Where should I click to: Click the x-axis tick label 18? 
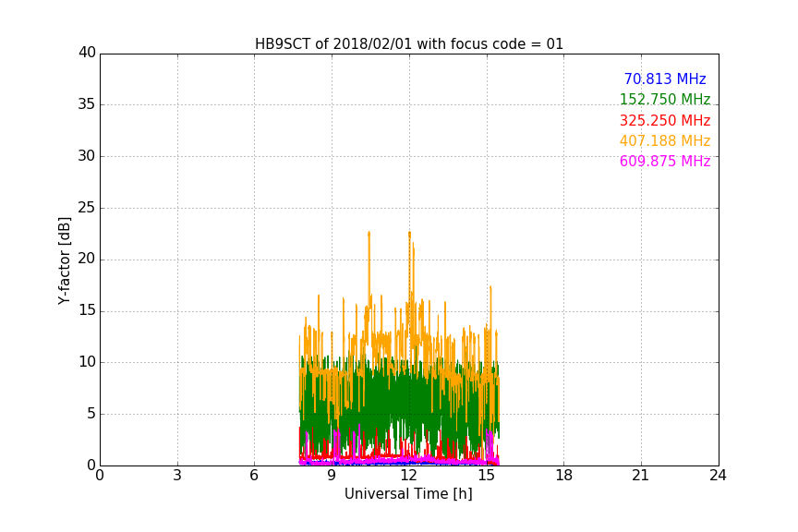click(564, 476)
